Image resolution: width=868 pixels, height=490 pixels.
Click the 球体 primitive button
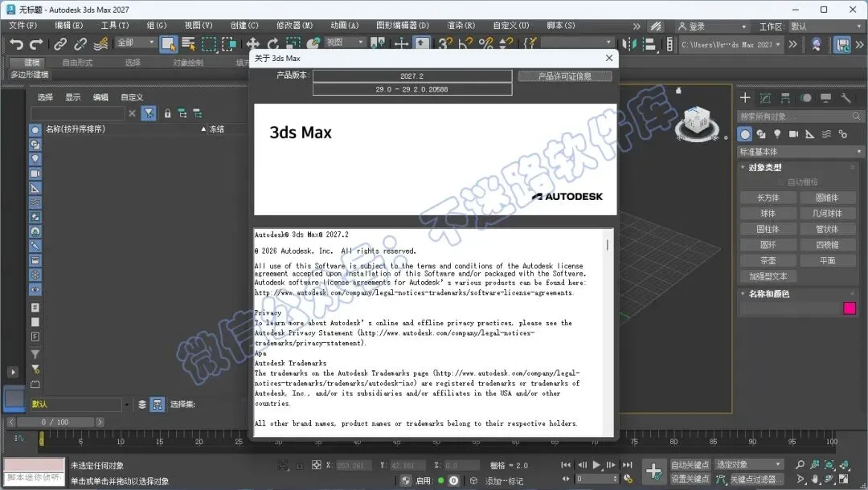(768, 214)
